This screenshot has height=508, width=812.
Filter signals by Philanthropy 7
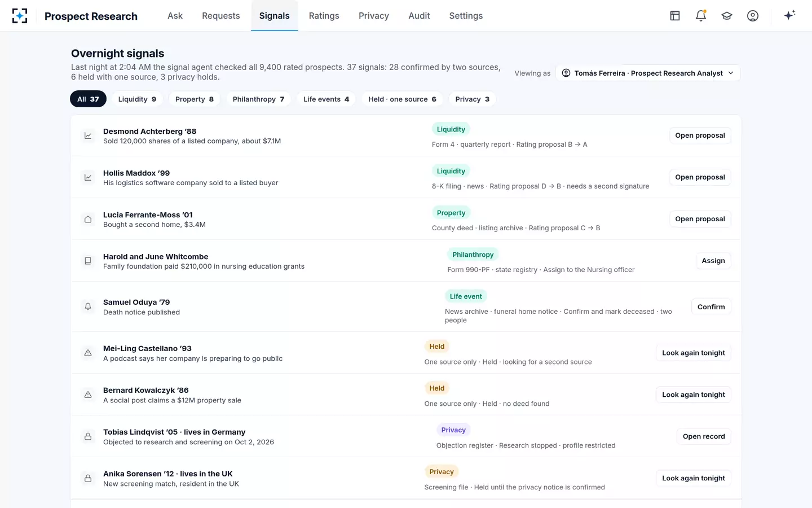click(x=258, y=99)
